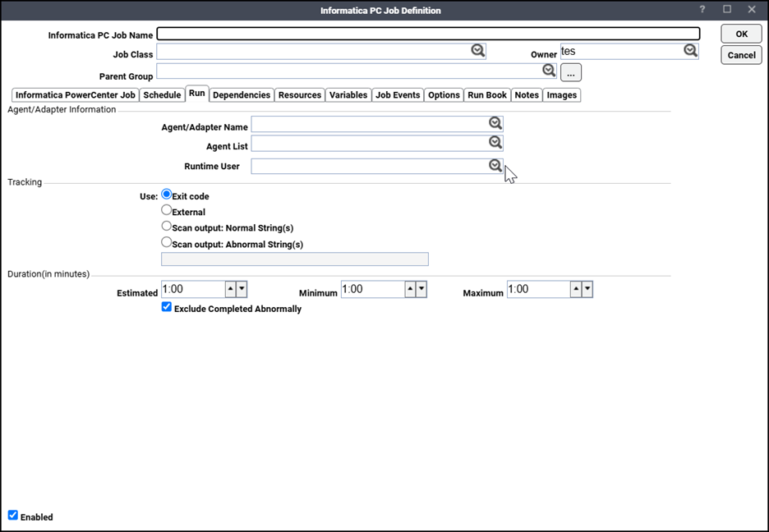769x532 pixels.
Task: Select Scan output: Abnormal String(s) option
Action: pyautogui.click(x=167, y=242)
